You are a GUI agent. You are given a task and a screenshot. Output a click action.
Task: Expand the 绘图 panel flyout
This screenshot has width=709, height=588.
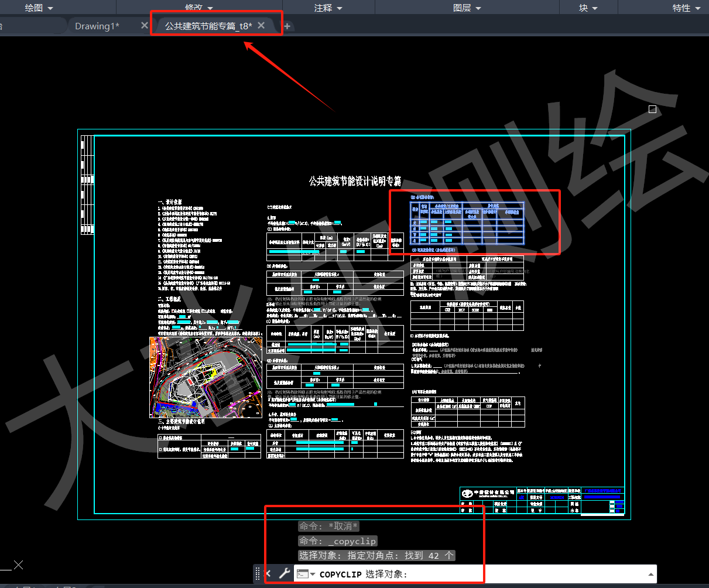[x=39, y=8]
